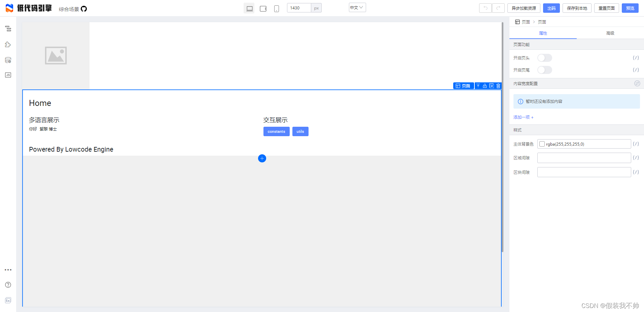
Task: Select the 交互展示 heading
Action: click(275, 120)
